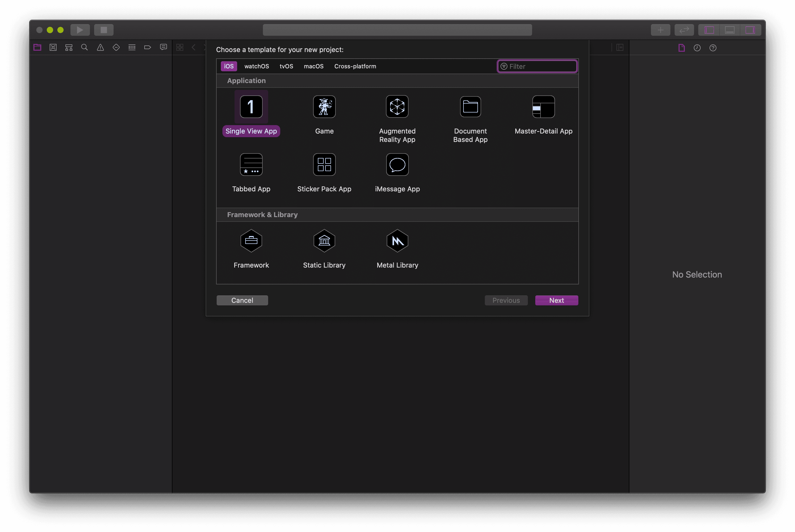Open the Source Control navigator
This screenshot has width=795, height=532.
coord(53,48)
